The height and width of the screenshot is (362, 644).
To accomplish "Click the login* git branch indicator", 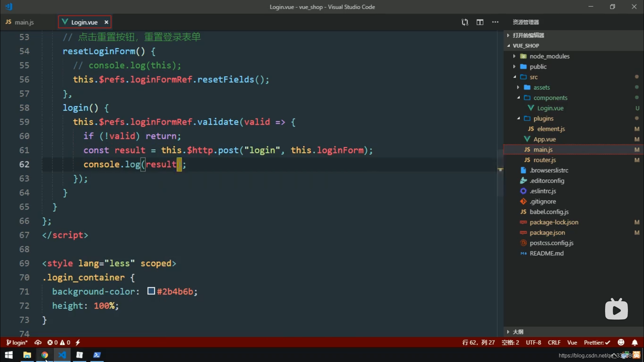I will point(17,343).
